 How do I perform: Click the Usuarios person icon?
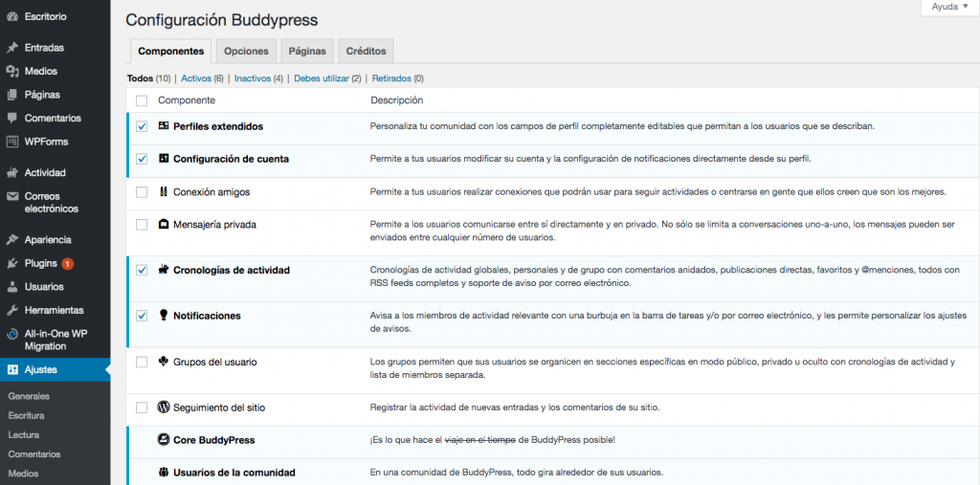[12, 287]
